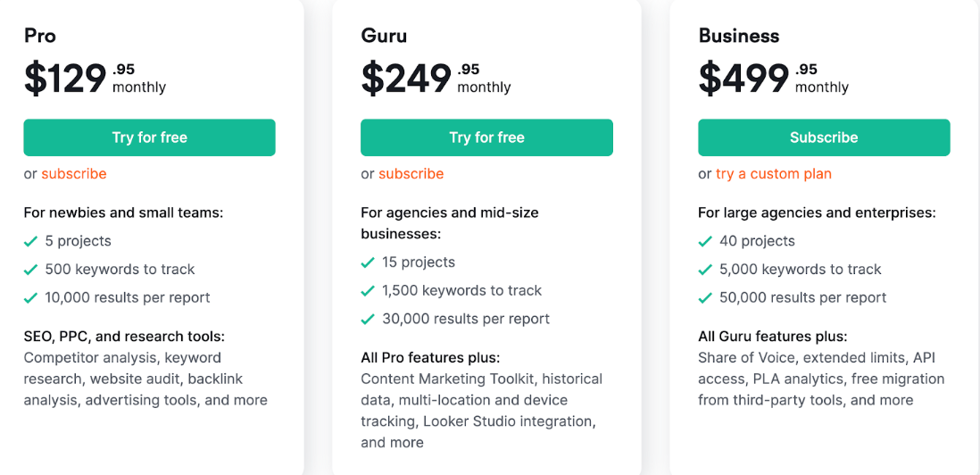Click the checkmark beside 500 keywords to track

[x=30, y=270]
